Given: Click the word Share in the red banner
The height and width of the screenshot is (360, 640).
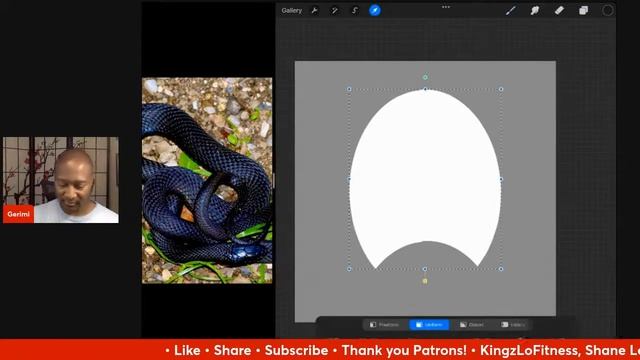Looking at the screenshot, I should 232,350.
